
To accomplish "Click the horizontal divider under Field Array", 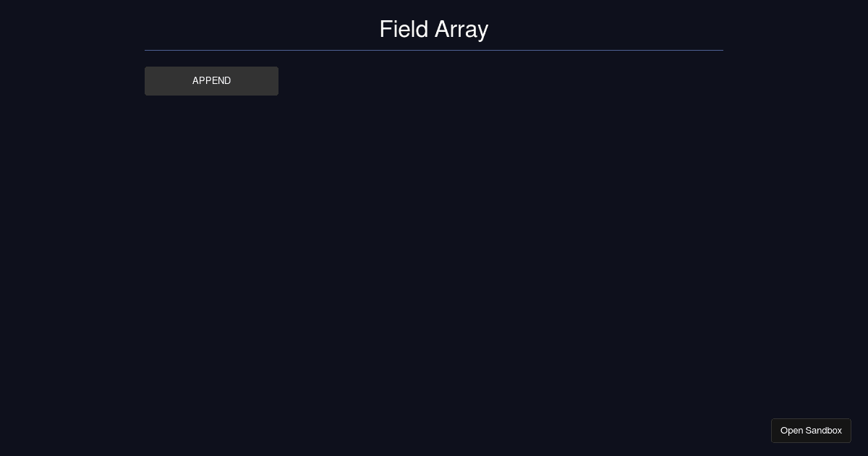I will pos(434,49).
